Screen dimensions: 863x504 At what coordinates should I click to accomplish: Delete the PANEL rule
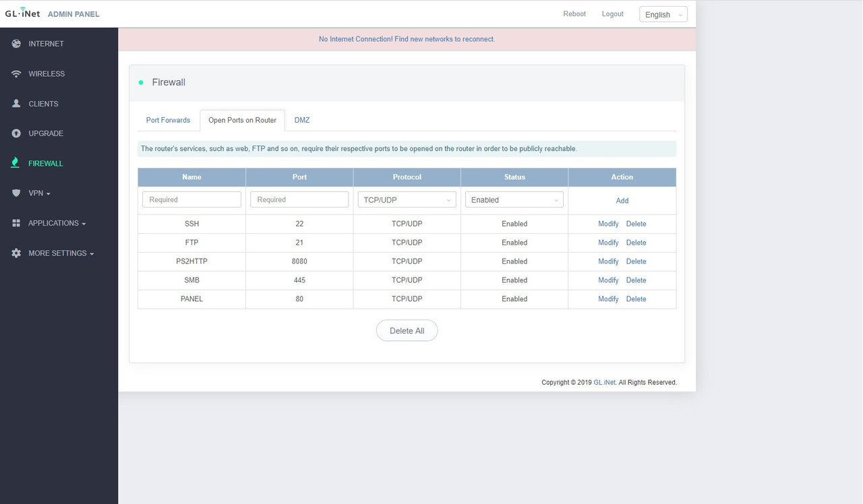click(x=636, y=299)
